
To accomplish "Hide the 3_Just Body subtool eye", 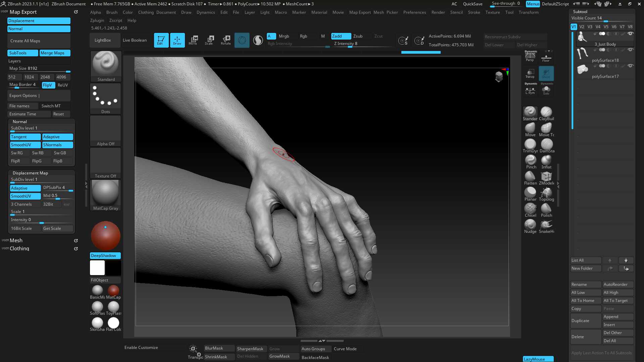I will pyautogui.click(x=630, y=34).
